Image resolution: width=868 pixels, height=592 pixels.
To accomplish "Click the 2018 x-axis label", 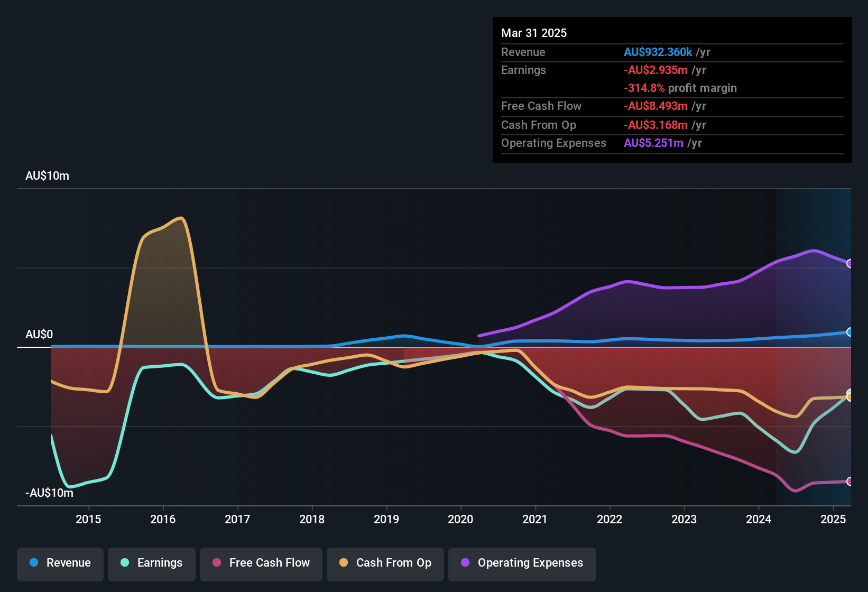I will click(x=312, y=519).
